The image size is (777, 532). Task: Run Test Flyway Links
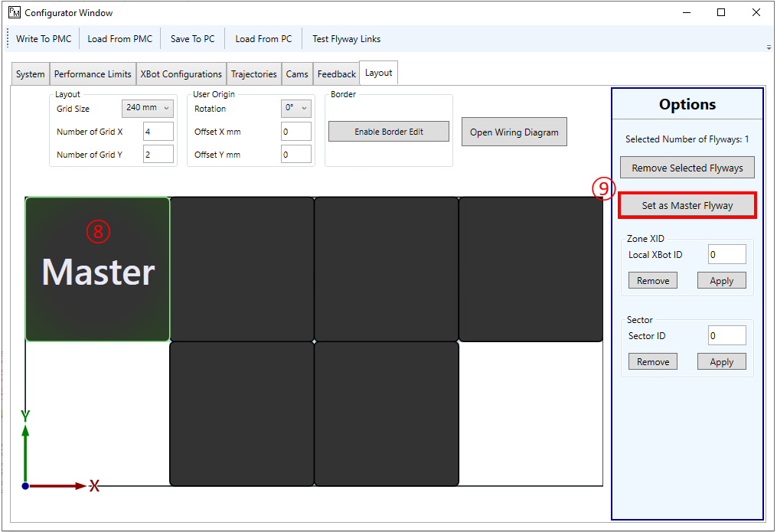pyautogui.click(x=346, y=39)
